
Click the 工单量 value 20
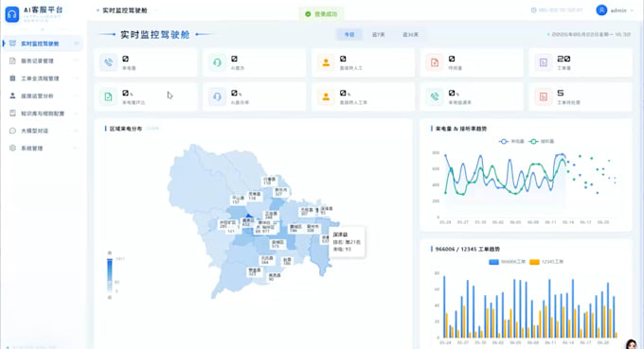tap(563, 59)
